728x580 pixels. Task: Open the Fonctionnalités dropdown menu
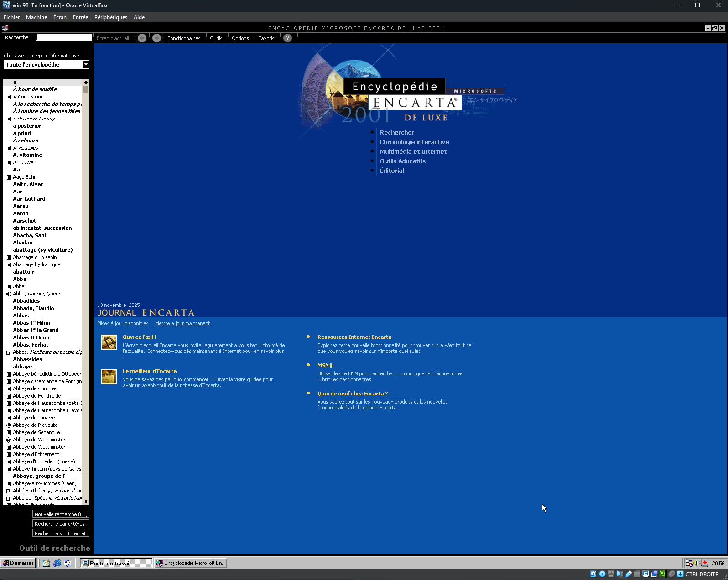[184, 38]
